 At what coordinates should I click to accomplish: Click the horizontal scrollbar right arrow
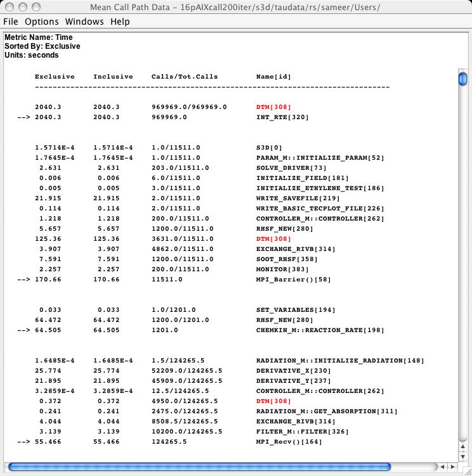pos(453,466)
